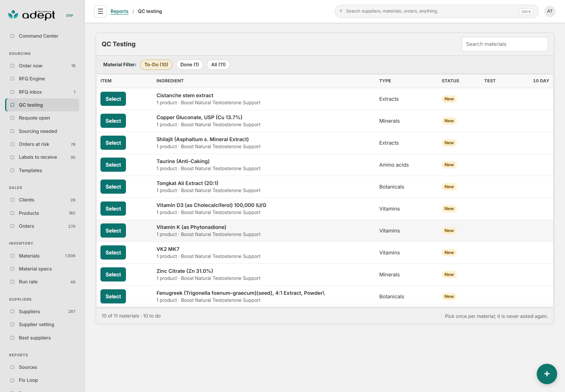Click the Materials sidebar icon

[12, 256]
